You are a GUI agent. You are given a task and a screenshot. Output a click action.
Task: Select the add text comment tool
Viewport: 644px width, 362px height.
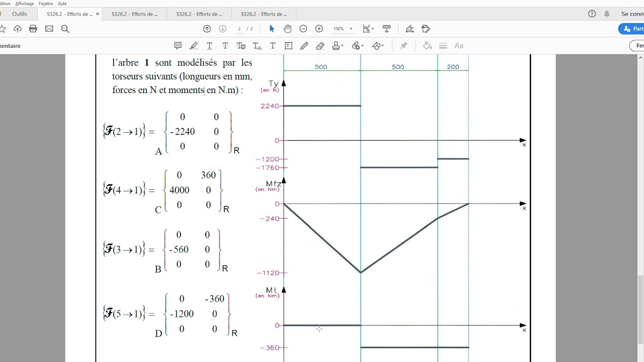coord(273,46)
